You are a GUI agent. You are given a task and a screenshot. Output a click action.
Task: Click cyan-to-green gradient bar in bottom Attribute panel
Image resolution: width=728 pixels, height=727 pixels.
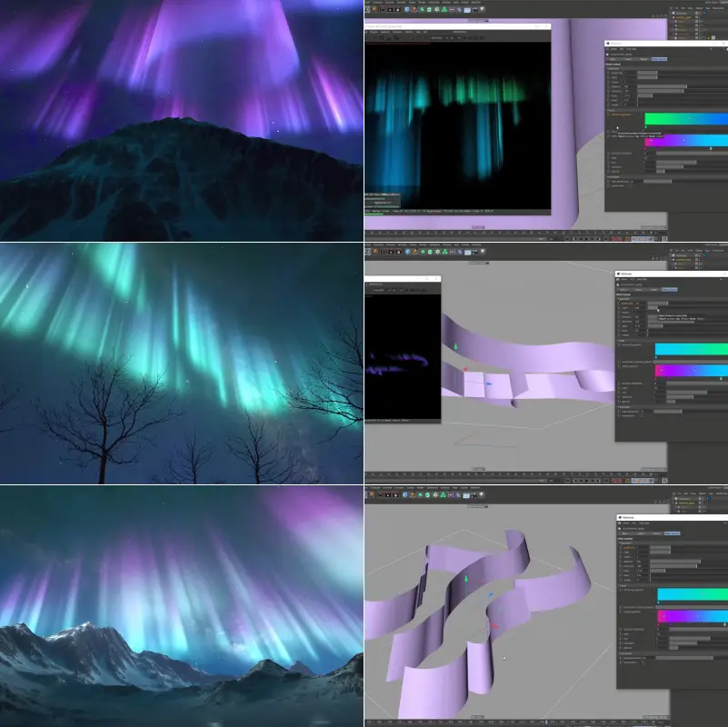(693, 594)
